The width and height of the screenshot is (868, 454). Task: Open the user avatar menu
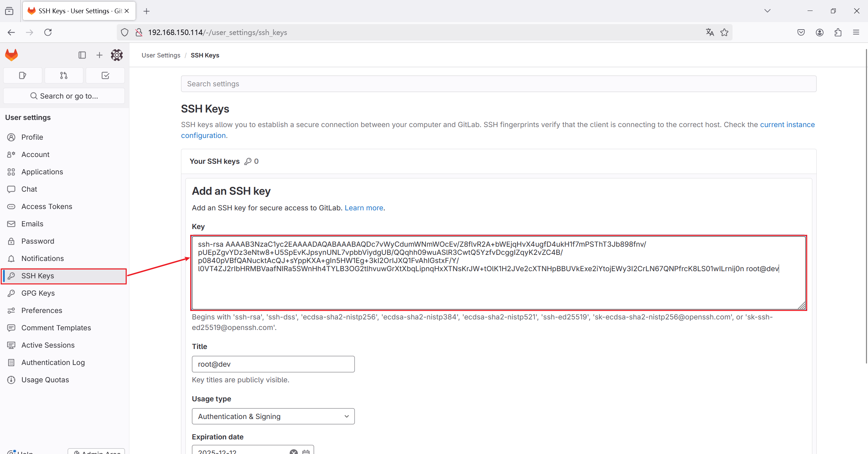(117, 55)
